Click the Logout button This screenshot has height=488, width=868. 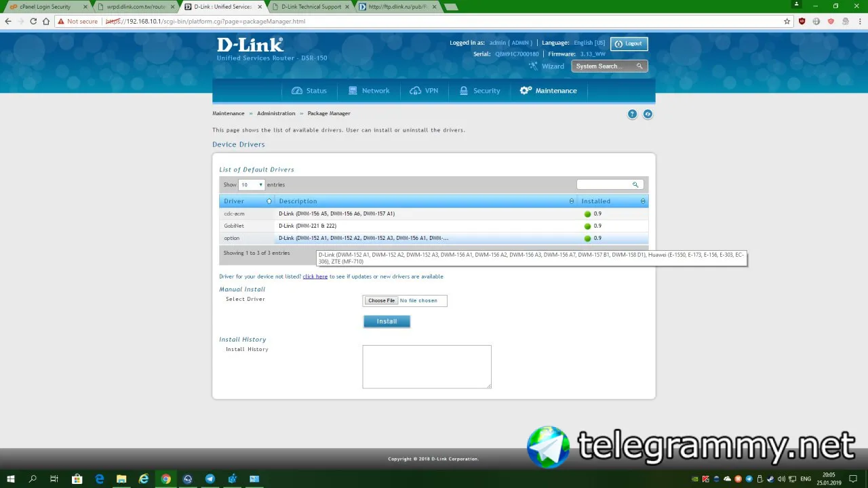tap(629, 43)
